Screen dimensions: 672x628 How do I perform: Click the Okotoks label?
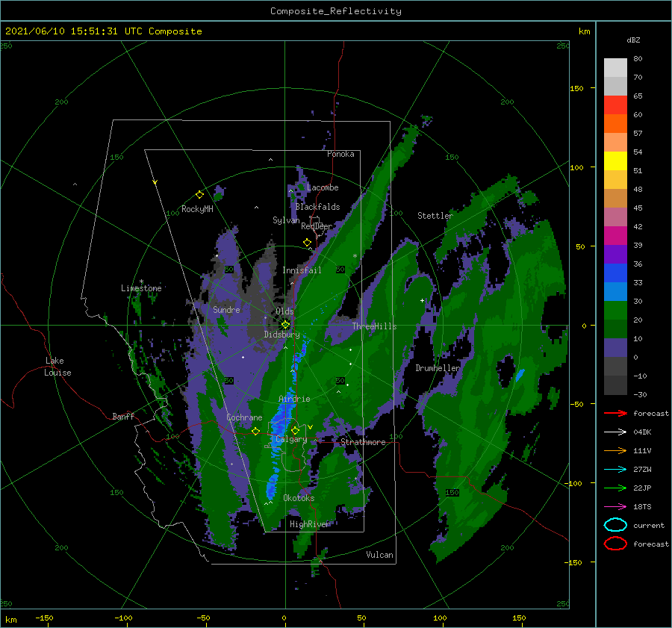(299, 498)
